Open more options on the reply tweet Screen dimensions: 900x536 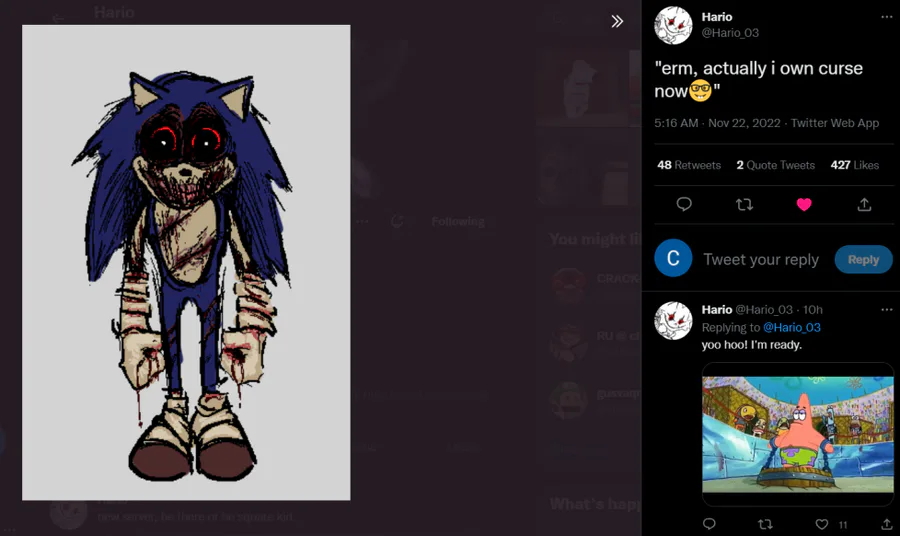[886, 310]
